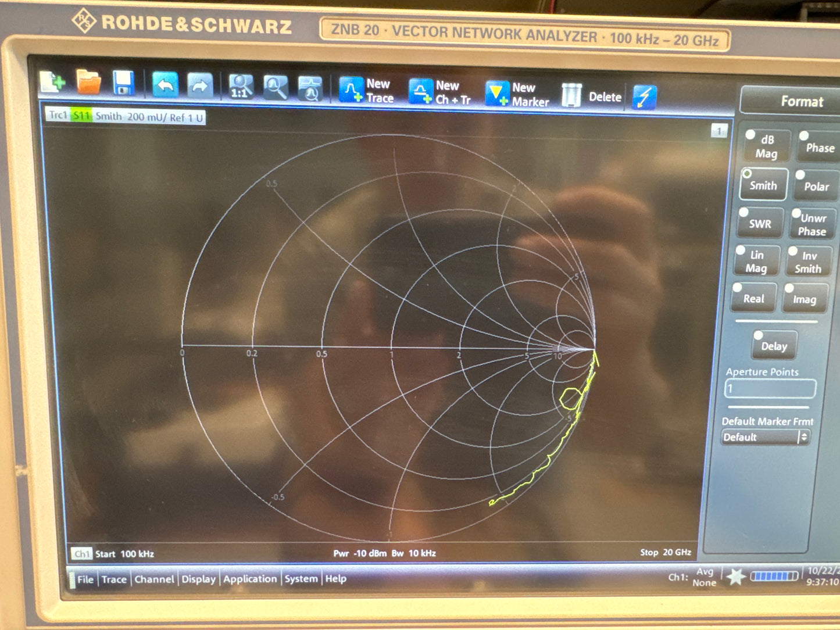This screenshot has width=840, height=630.
Task: Open the Trace menu
Action: (114, 579)
